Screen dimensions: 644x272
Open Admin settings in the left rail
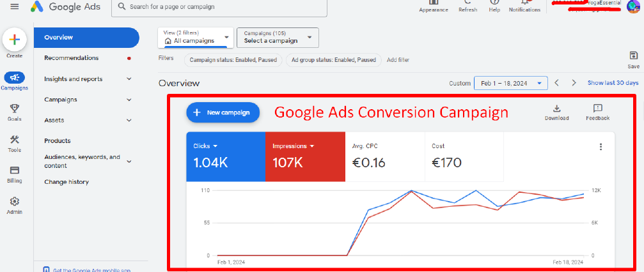[x=14, y=206]
